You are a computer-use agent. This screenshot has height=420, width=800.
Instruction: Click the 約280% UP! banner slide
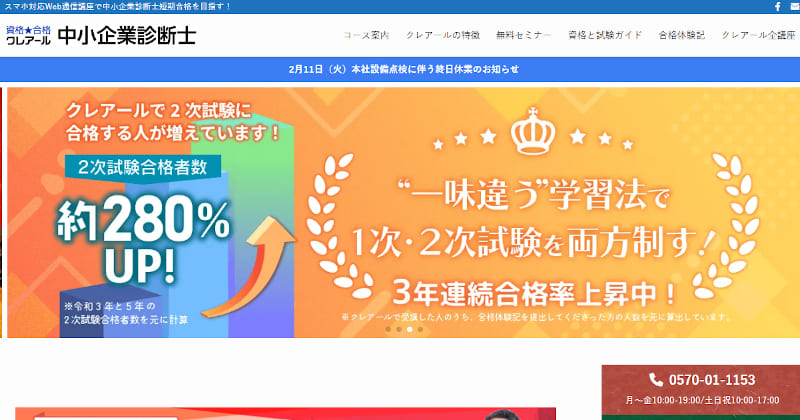point(403,212)
